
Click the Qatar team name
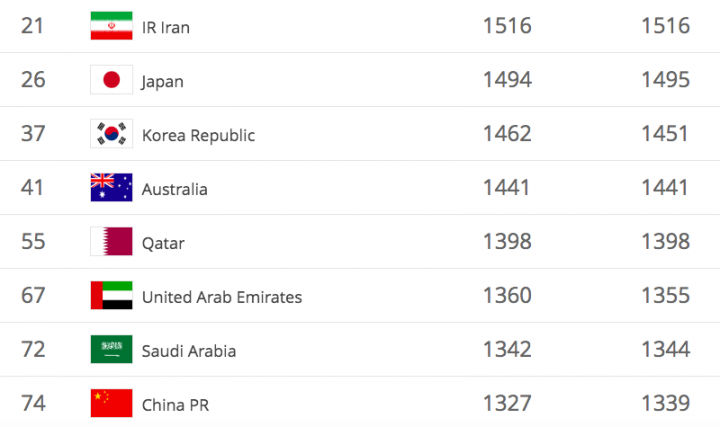coord(163,243)
